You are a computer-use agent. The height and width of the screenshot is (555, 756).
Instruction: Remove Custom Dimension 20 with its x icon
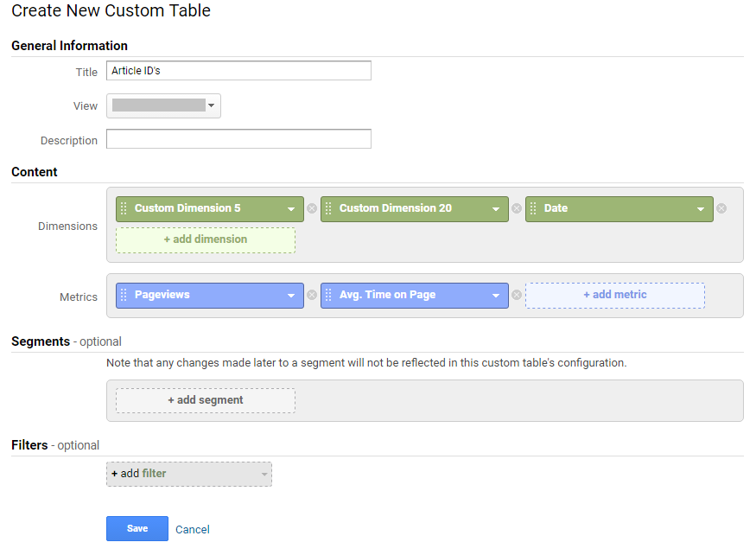pos(517,208)
